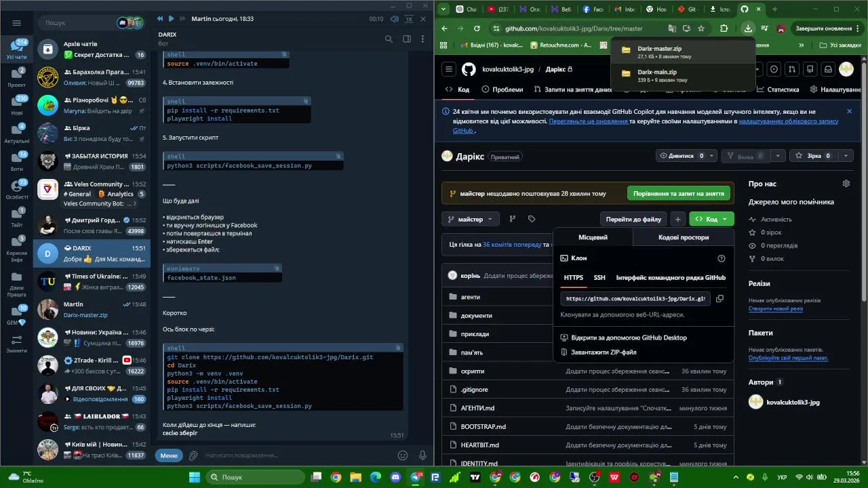Image resolution: width=868 pixels, height=488 pixels.
Task: Click Відкрити за допомогою GitHub Desktop
Action: click(x=629, y=338)
